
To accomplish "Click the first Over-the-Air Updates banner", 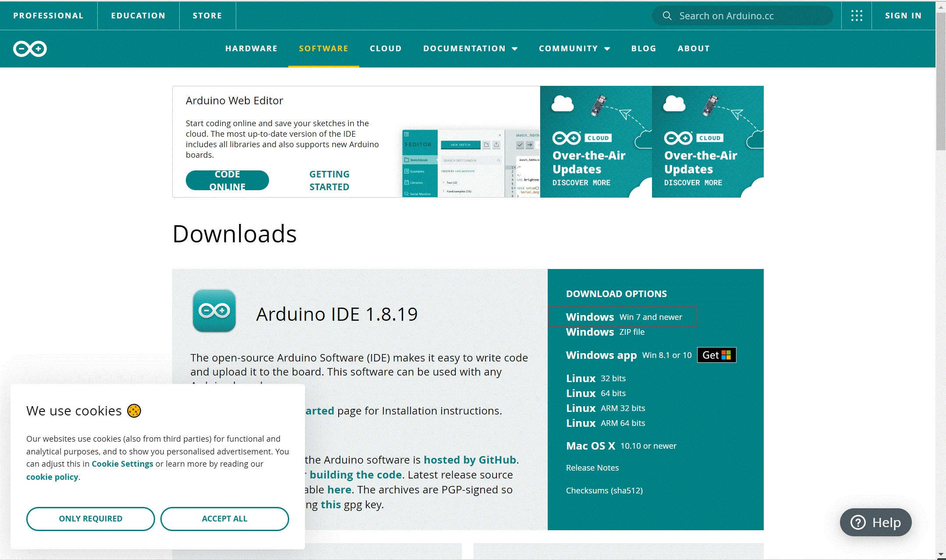I will (x=596, y=142).
